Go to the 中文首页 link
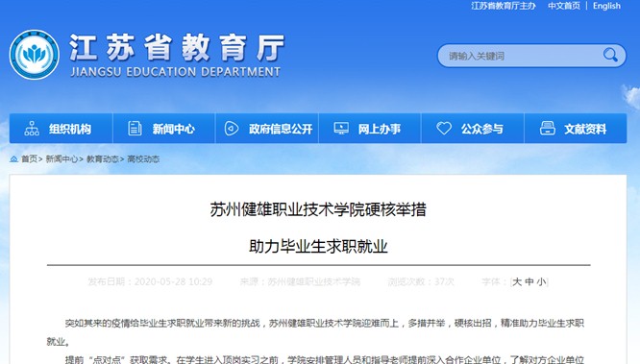This screenshot has width=640, height=364. [x=564, y=6]
